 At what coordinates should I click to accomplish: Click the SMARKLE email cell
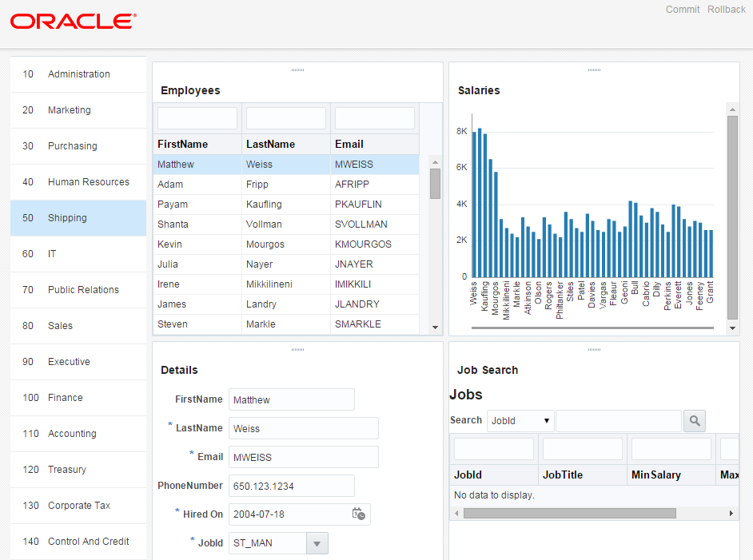click(x=375, y=324)
